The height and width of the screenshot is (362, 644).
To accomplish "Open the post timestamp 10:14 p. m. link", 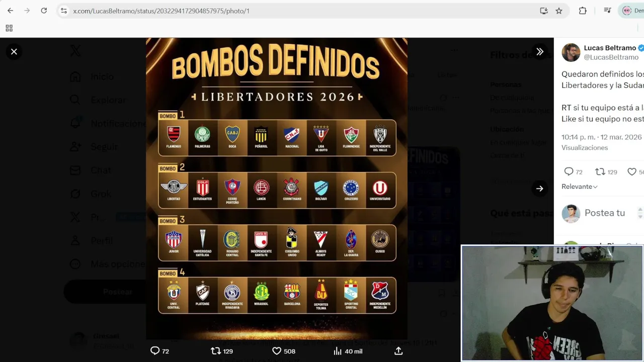I will point(602,137).
